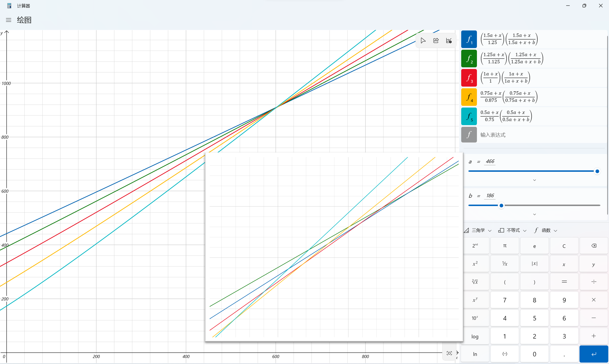Open the 不等式 inequality menu
The height and width of the screenshot is (364, 609).
click(513, 230)
